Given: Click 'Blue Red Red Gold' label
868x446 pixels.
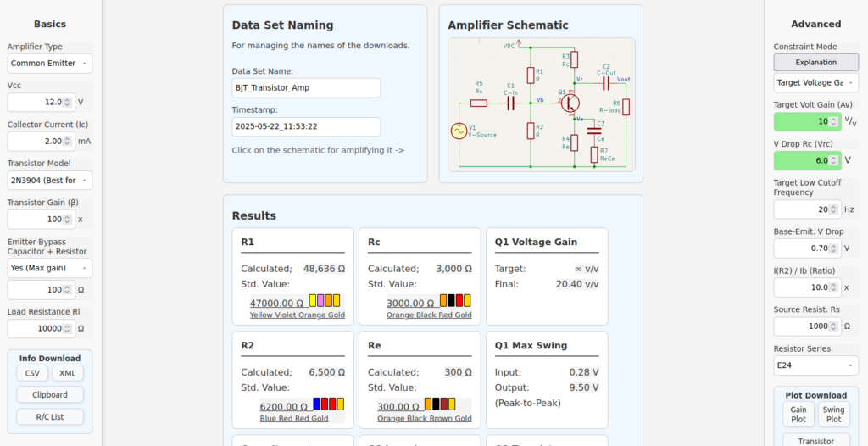Looking at the screenshot, I should coord(294,418).
